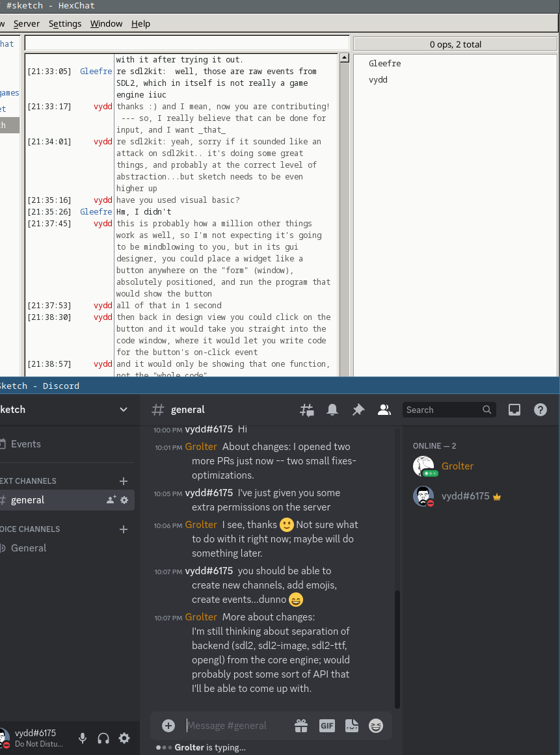Viewport: 560px width, 755px height.
Task: Open pinned messages with pin icon
Action: (358, 410)
